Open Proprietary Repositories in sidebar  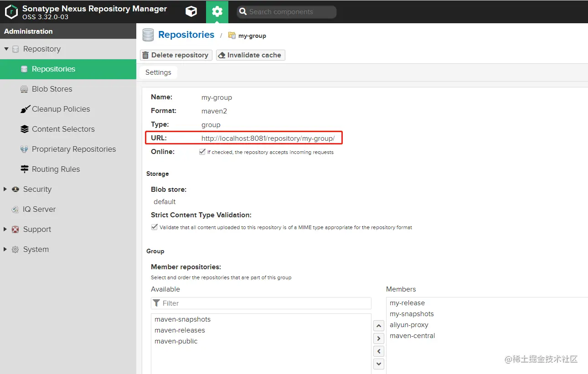tap(68, 149)
